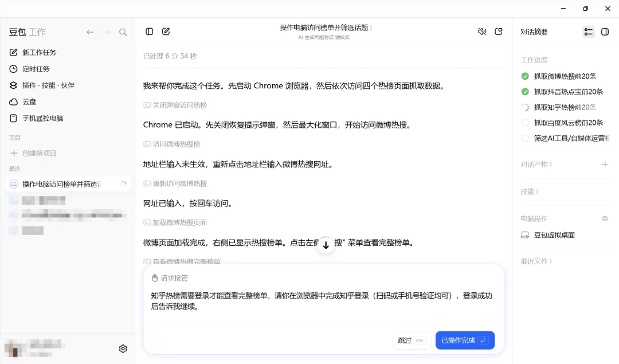
Task: Open 豆包虚拟桌面 virtual desktop
Action: coord(549,235)
